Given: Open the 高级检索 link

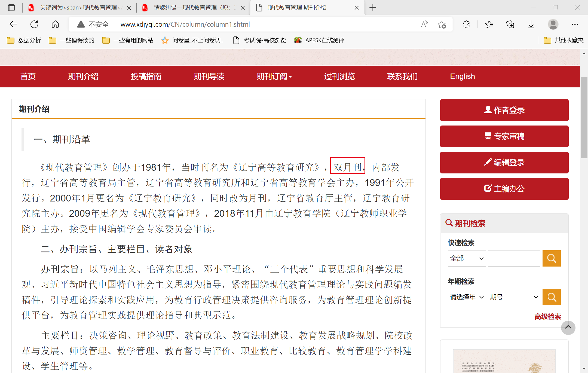Looking at the screenshot, I should 547,316.
